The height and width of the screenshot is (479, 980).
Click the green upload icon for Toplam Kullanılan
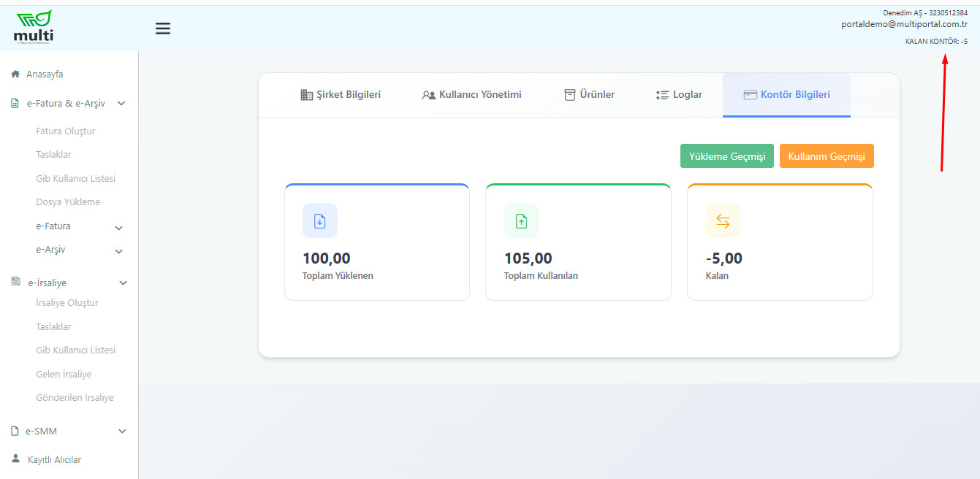tap(521, 221)
